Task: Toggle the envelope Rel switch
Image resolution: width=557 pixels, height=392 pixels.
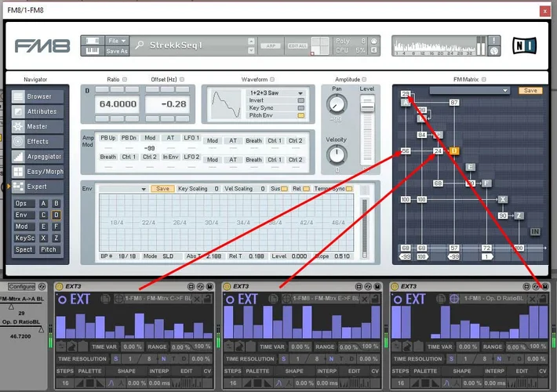Action: click(306, 189)
